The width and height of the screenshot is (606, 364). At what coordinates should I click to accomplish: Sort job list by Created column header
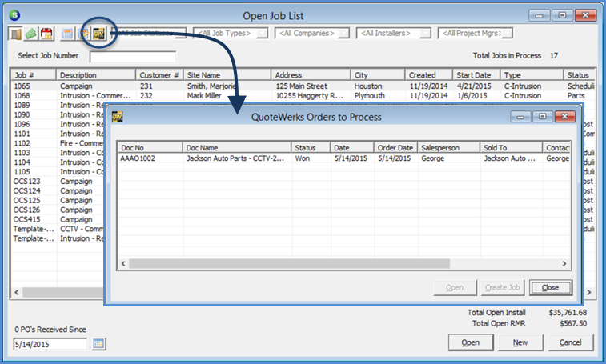[x=428, y=75]
